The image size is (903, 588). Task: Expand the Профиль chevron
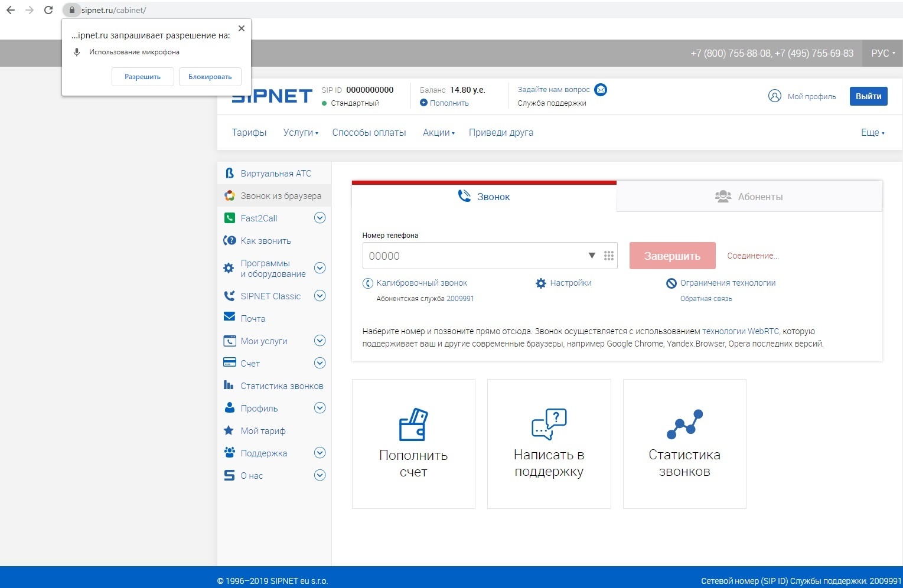click(320, 408)
